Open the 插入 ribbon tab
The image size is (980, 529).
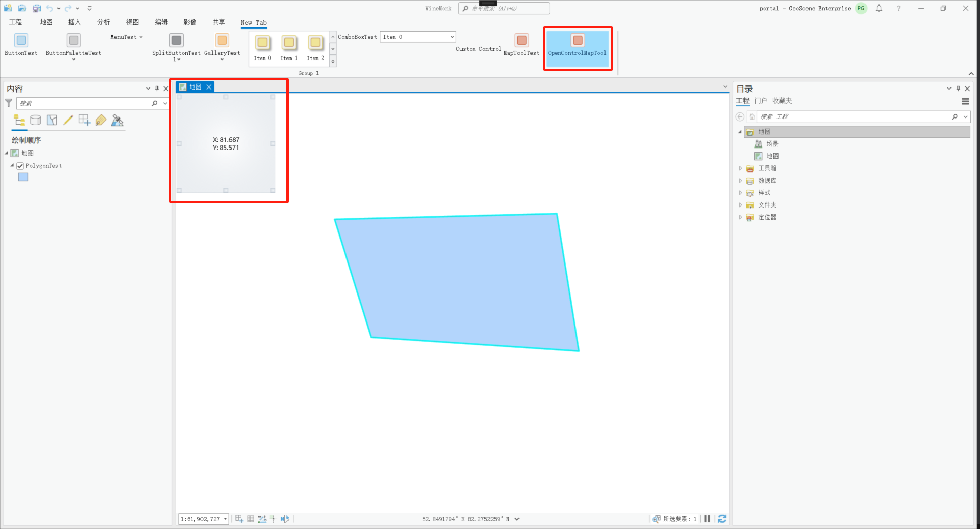(x=75, y=22)
